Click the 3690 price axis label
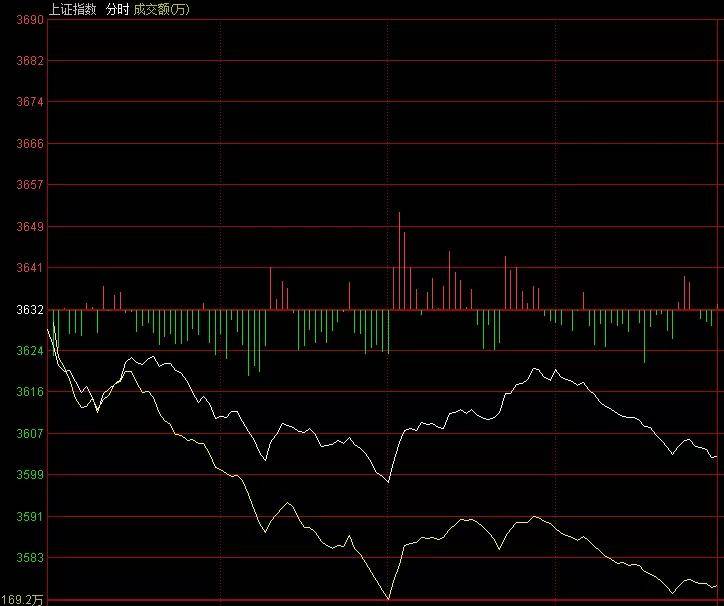Image resolution: width=724 pixels, height=606 pixels. (x=30, y=19)
